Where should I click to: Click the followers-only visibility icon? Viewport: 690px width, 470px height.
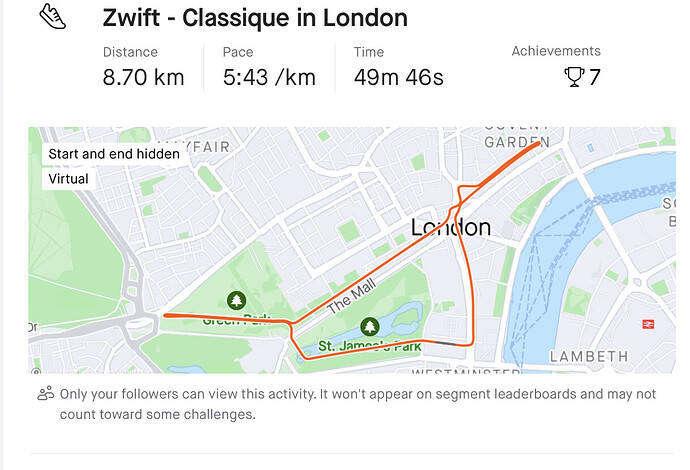click(46, 393)
